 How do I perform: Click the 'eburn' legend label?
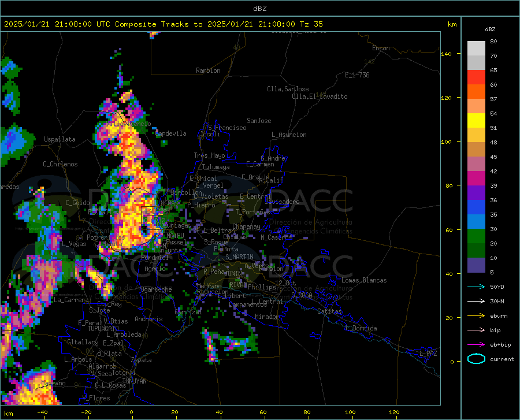(499, 316)
